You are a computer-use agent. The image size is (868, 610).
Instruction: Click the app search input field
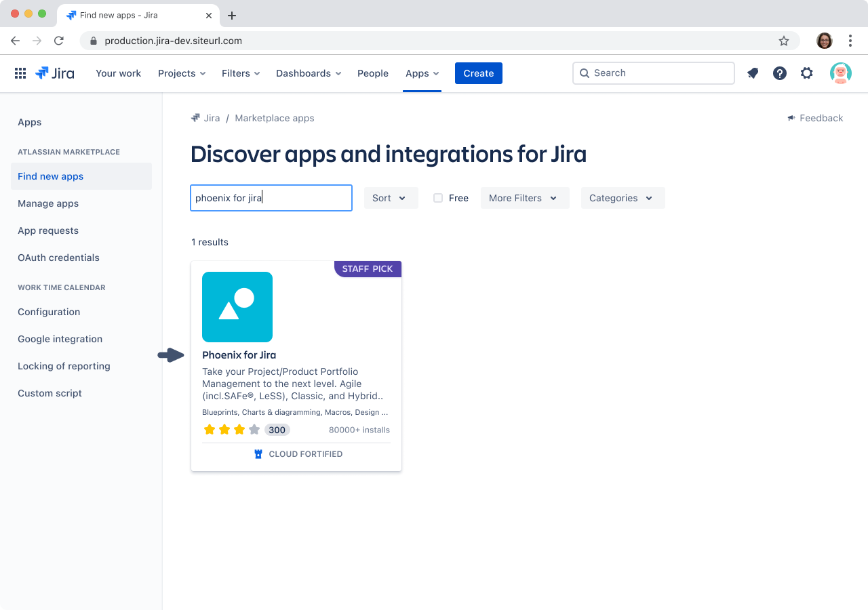(x=271, y=197)
